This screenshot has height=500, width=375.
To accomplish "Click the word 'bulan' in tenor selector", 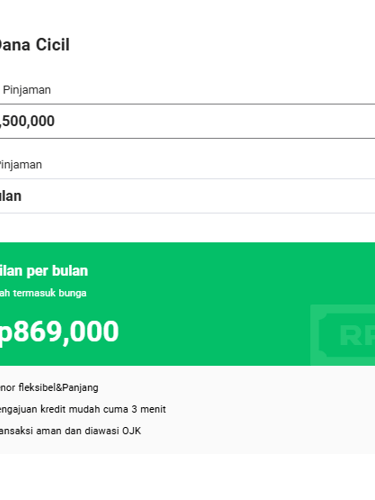I will [x=11, y=196].
